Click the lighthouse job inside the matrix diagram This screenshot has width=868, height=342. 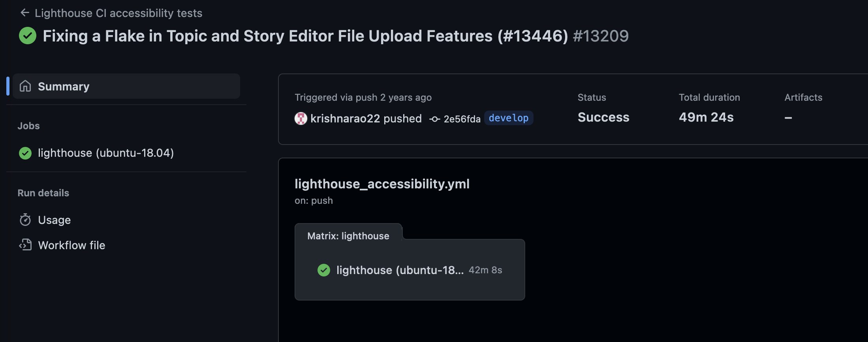[400, 270]
